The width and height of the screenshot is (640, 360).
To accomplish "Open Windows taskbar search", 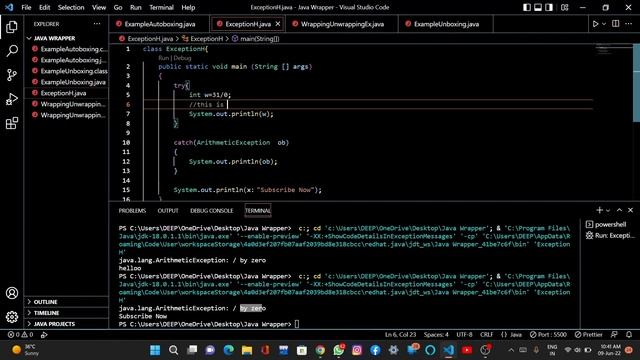I will (173, 350).
